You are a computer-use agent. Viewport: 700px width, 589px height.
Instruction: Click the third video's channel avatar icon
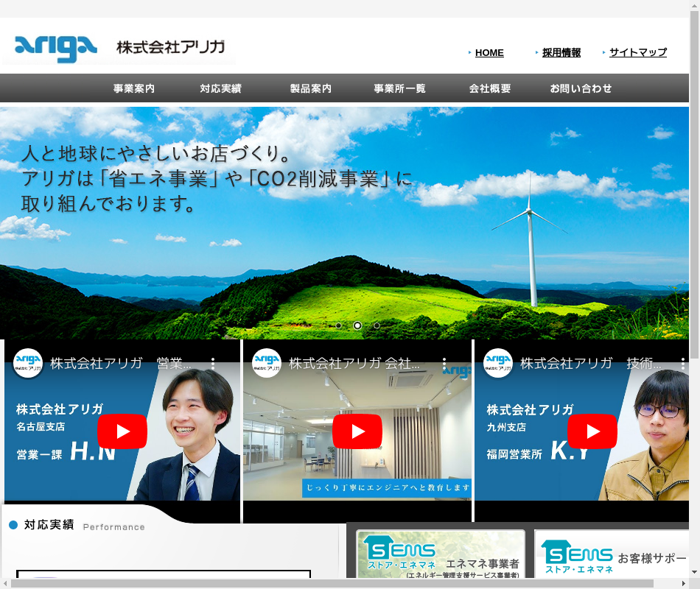click(x=498, y=363)
